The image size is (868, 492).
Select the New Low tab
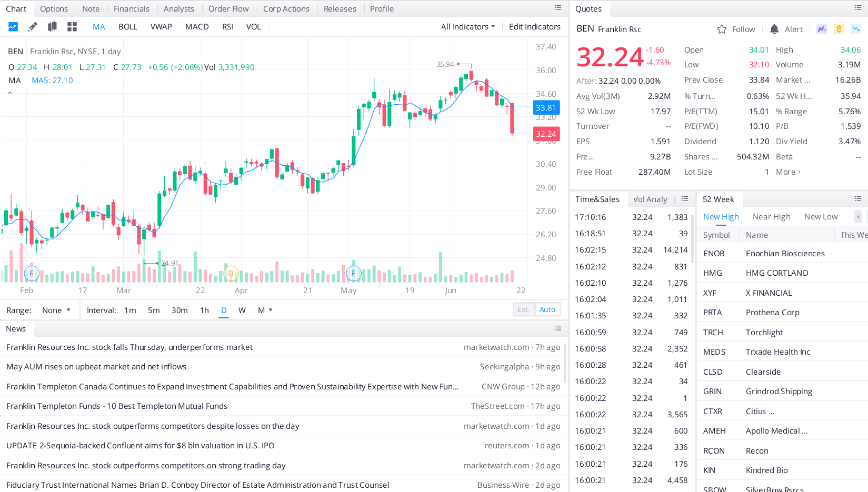tap(821, 217)
